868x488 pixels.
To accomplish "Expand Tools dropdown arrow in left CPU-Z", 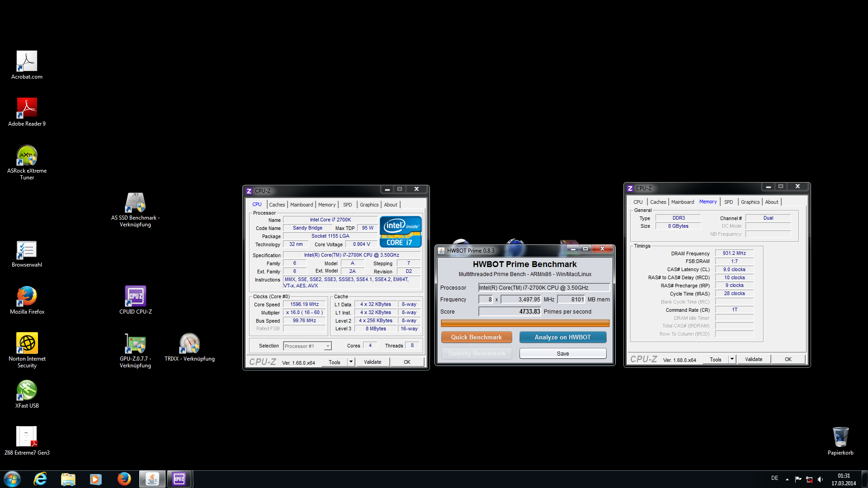I will click(351, 362).
